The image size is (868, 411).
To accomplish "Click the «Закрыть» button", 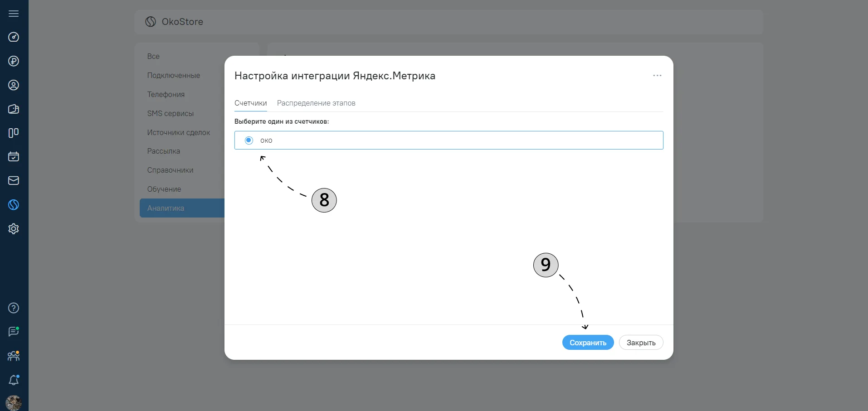I will [x=641, y=343].
